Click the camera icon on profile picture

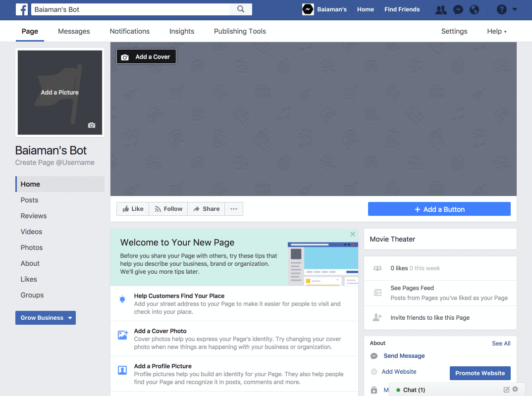92,125
